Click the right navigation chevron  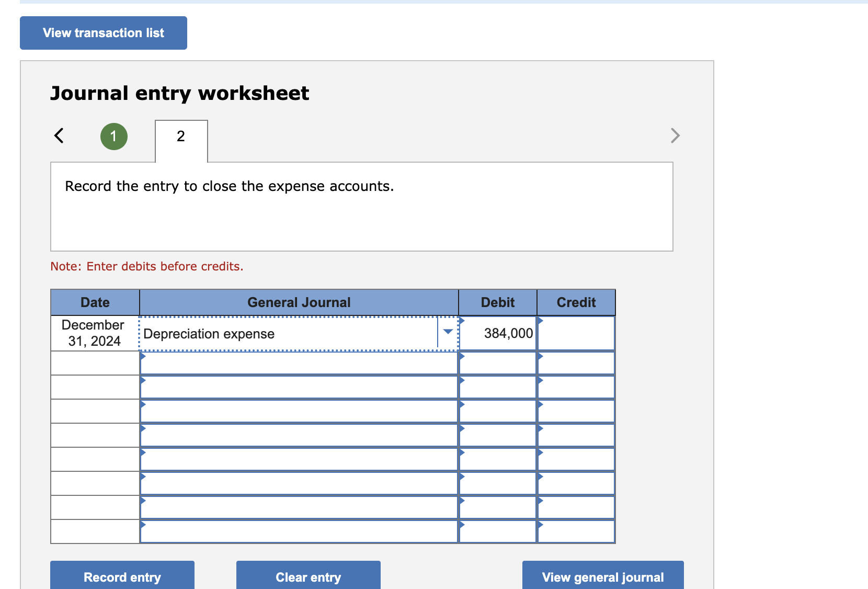(675, 135)
